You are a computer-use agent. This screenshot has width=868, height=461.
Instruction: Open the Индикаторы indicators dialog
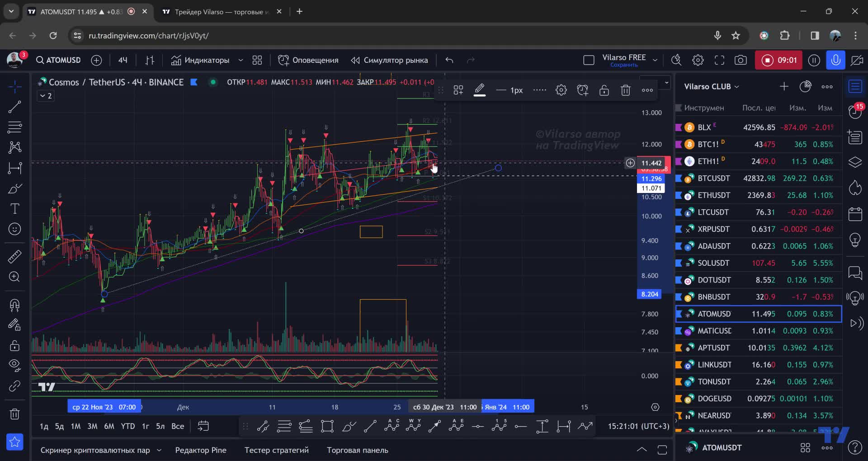[x=200, y=60]
